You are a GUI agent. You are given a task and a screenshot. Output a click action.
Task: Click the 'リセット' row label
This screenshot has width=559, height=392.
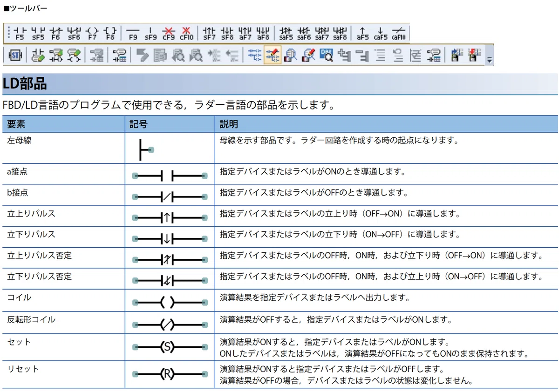tap(23, 369)
